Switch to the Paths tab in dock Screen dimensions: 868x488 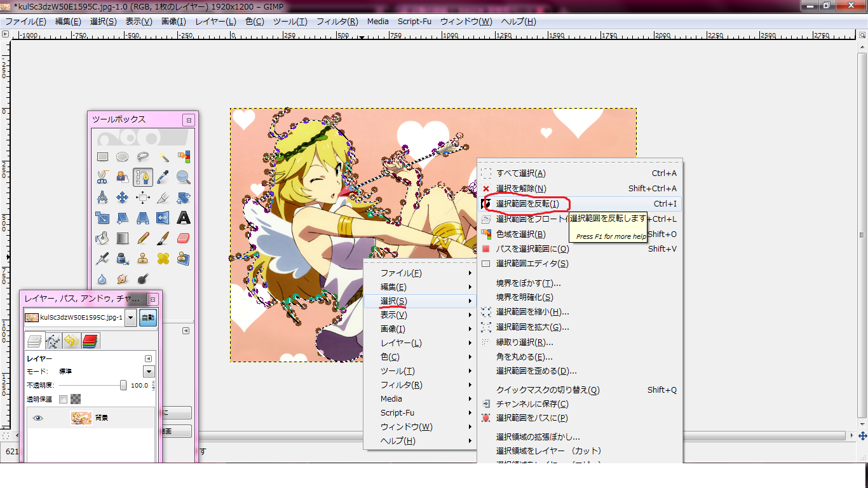tap(53, 341)
